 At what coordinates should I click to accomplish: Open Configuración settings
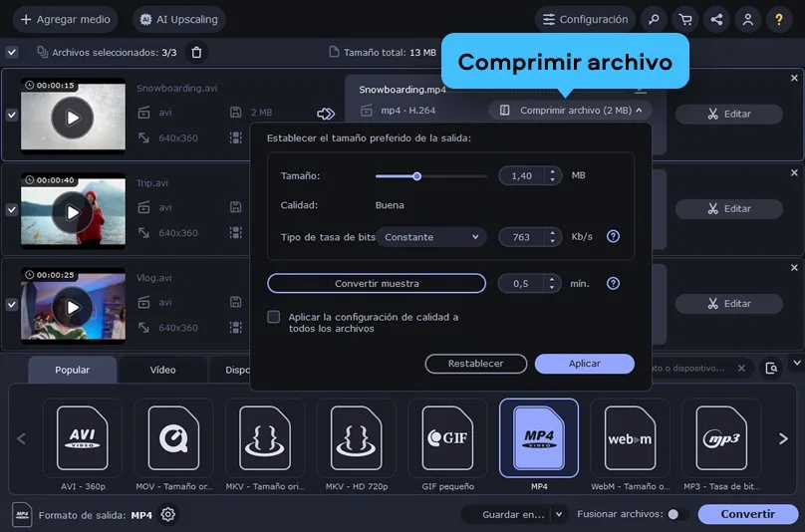(x=585, y=20)
